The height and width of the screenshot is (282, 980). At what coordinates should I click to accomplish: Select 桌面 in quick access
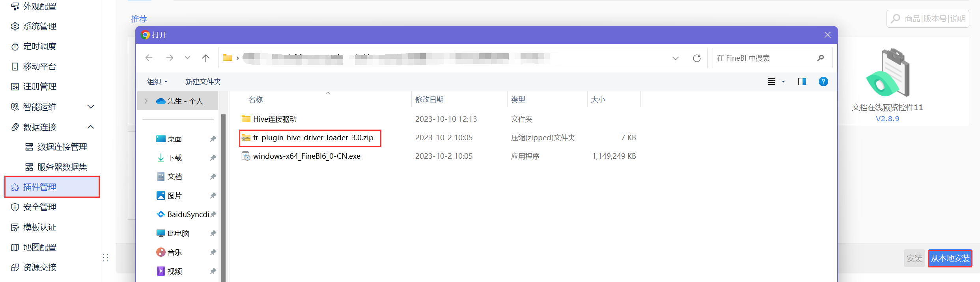pos(175,139)
